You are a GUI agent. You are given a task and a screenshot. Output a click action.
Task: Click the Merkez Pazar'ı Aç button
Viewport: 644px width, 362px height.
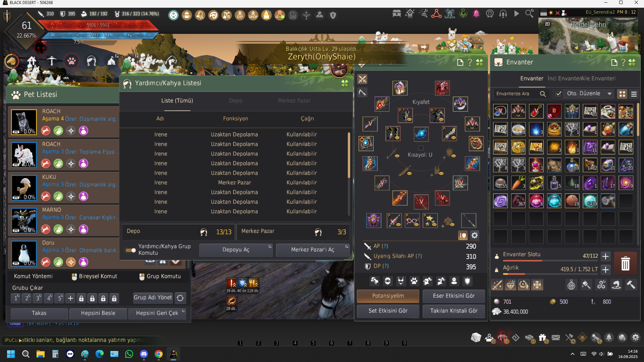[313, 250]
